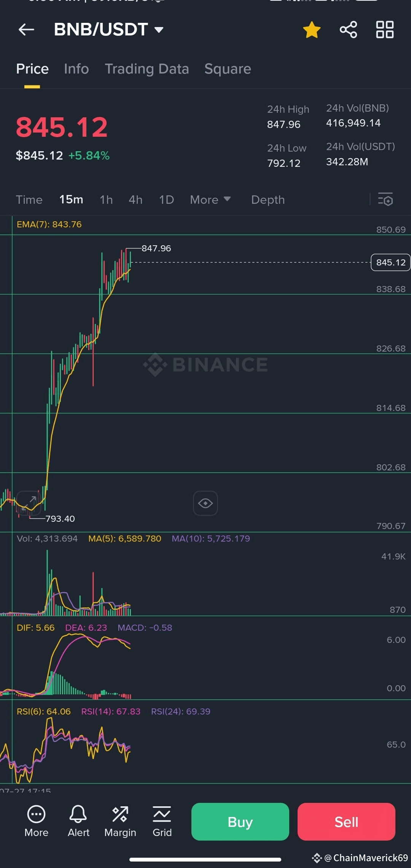Open chart indicator settings icon

[385, 199]
